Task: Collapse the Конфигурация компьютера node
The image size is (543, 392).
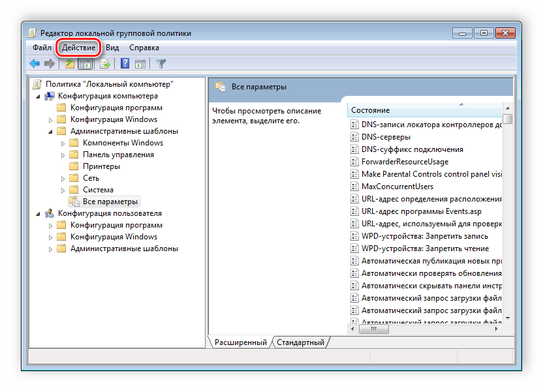Action: pos(38,97)
